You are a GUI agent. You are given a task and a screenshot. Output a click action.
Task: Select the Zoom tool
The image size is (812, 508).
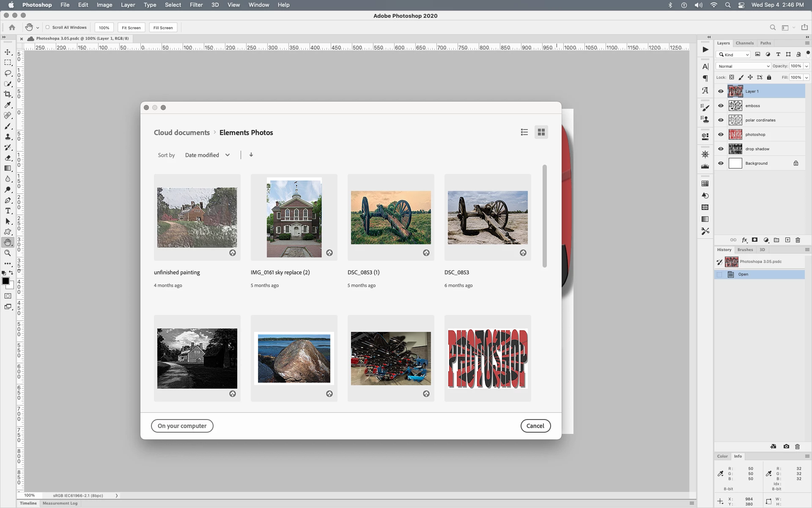pos(8,253)
